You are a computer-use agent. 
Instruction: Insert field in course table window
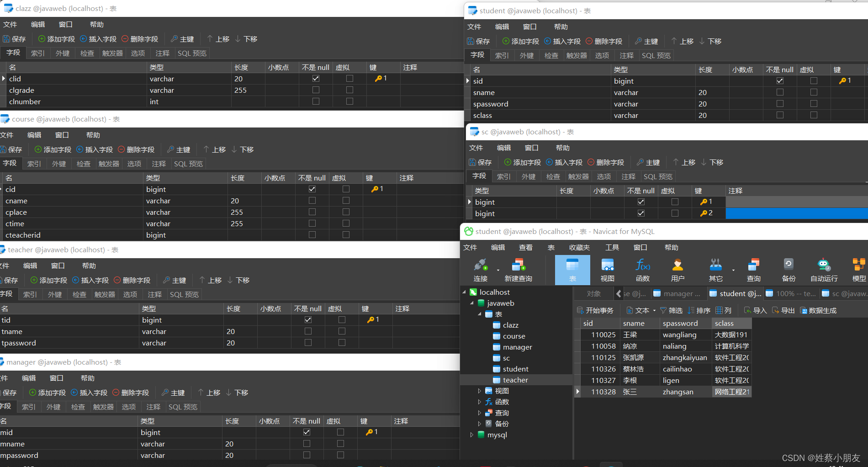(x=95, y=149)
